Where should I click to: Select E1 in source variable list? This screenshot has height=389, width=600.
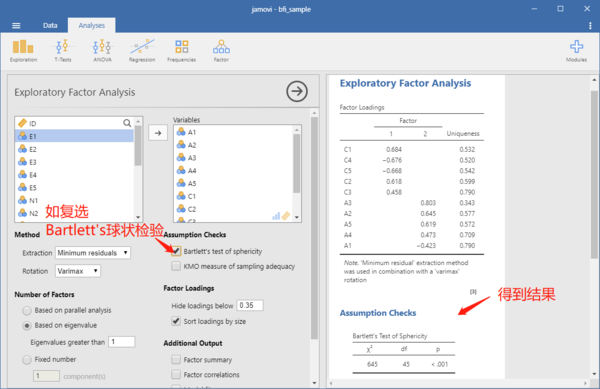click(x=74, y=136)
